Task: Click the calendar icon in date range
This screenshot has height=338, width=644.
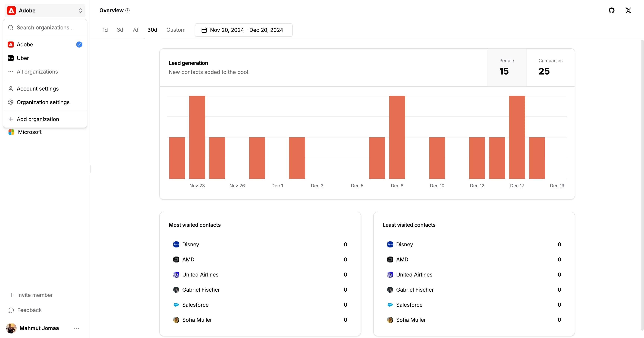Action: point(204,30)
